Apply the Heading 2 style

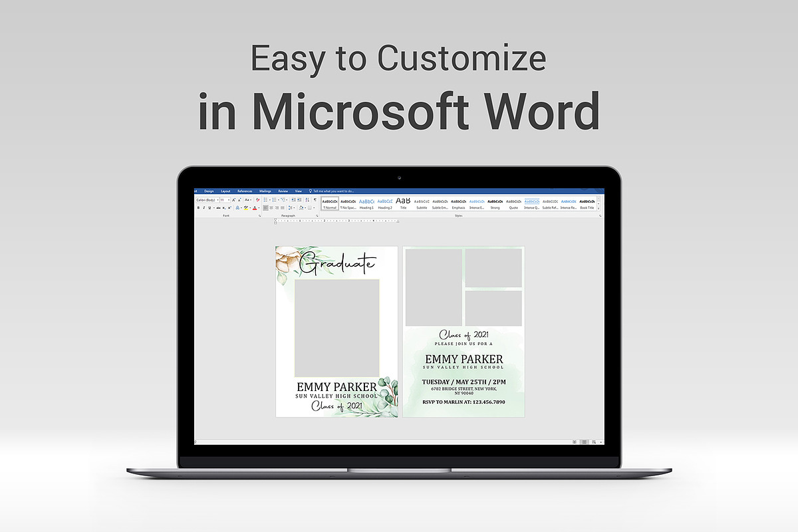click(x=385, y=204)
